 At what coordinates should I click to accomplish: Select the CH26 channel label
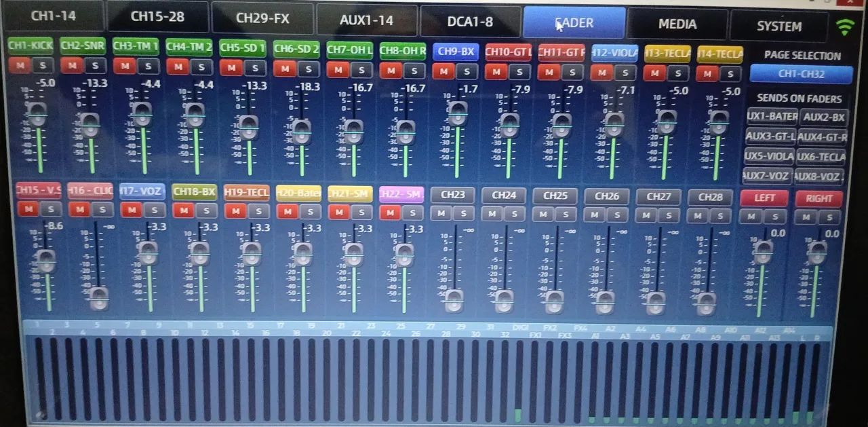click(x=607, y=196)
